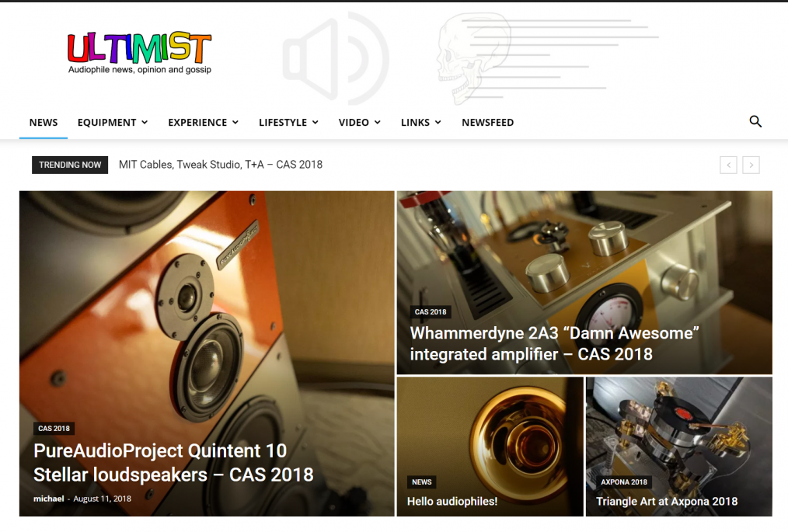Select the News menu tab

pyautogui.click(x=44, y=123)
